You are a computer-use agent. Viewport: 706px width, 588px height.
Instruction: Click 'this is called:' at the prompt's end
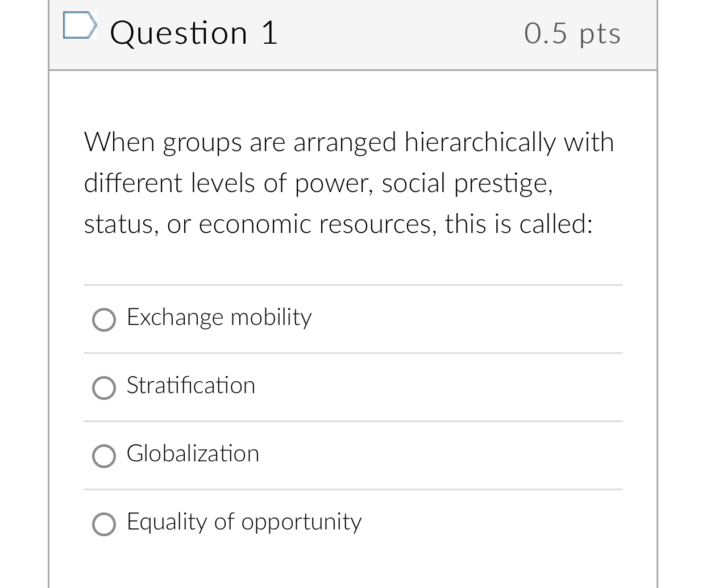[x=518, y=224]
